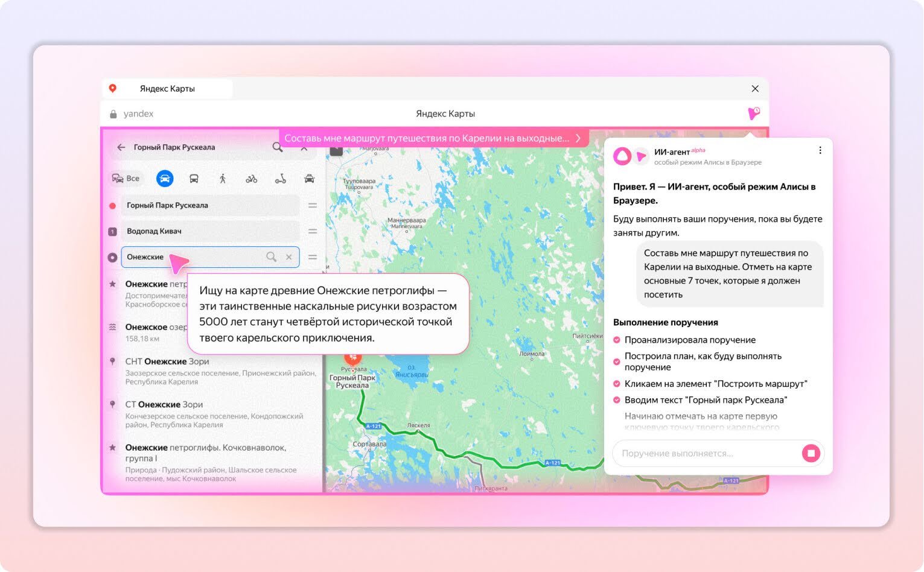The image size is (924, 572).
Task: Click the A-121 road badge near Сортавала
Action: 374,426
